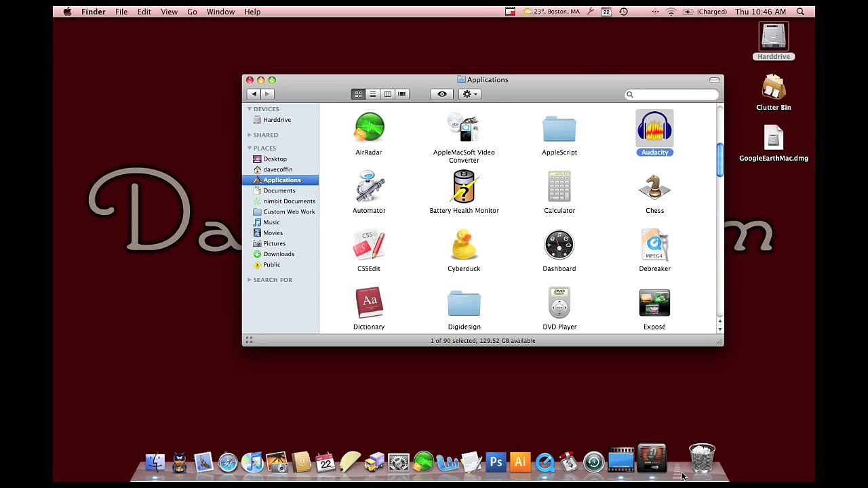This screenshot has height=488, width=868.
Task: Open the Help menu
Action: click(x=252, y=12)
